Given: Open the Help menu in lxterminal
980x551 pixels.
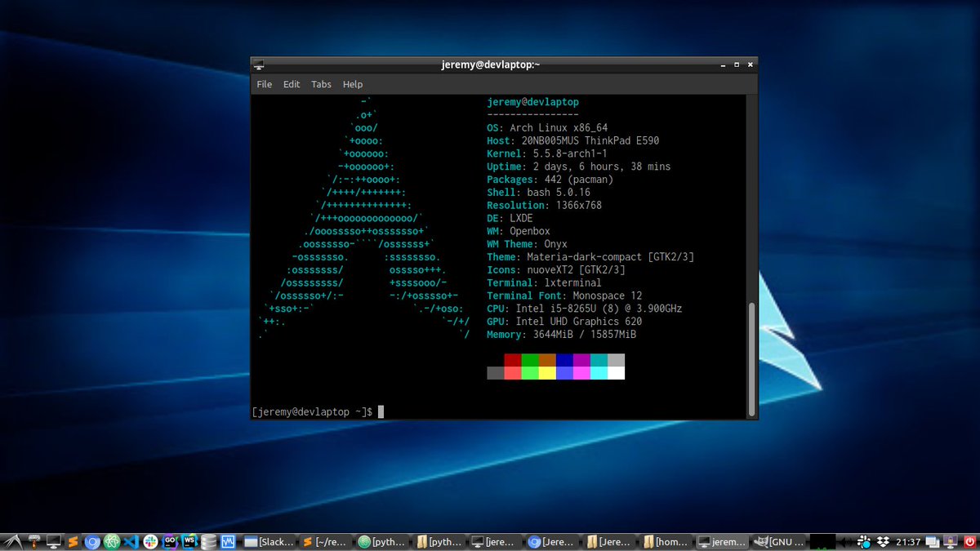Looking at the screenshot, I should 353,84.
